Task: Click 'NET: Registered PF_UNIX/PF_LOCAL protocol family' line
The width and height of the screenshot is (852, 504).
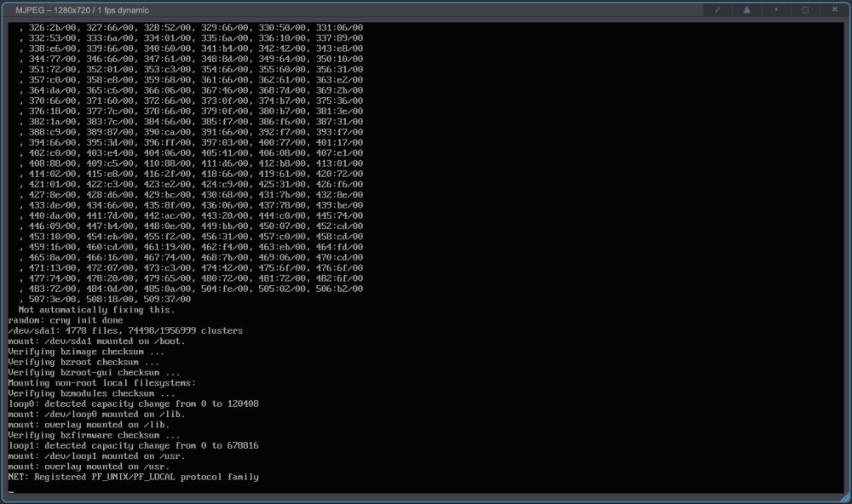Action: pos(133,478)
